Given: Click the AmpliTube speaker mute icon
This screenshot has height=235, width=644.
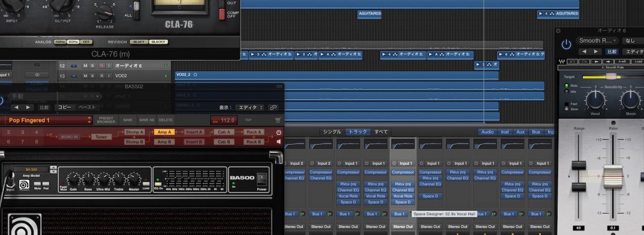Looking at the screenshot, I should [x=279, y=141].
